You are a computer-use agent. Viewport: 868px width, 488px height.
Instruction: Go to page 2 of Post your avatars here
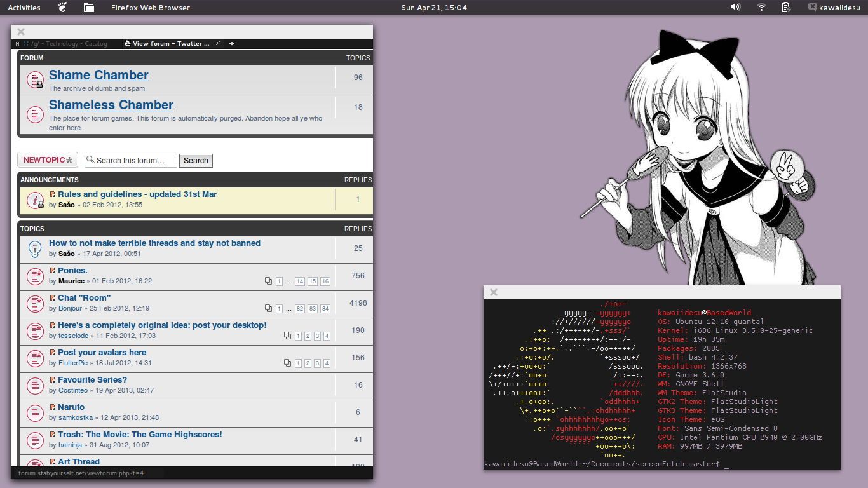click(308, 363)
